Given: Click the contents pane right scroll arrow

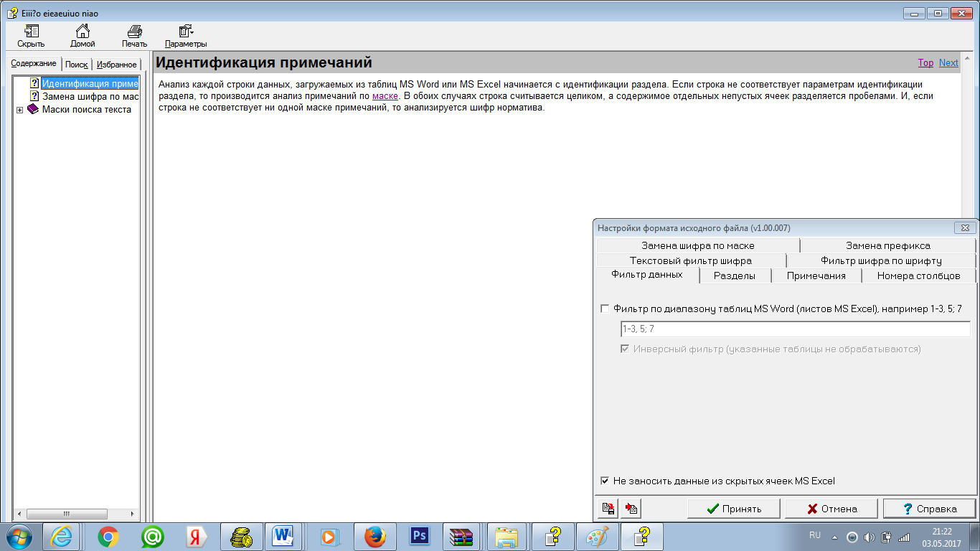Looking at the screenshot, I should coord(132,514).
